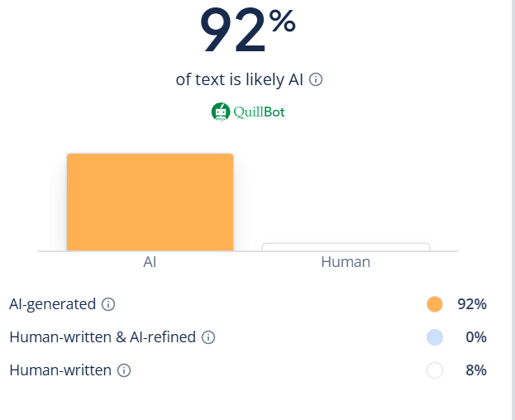Click the 0% value in AI-refined row
Screen dimensions: 515x420
click(476, 337)
